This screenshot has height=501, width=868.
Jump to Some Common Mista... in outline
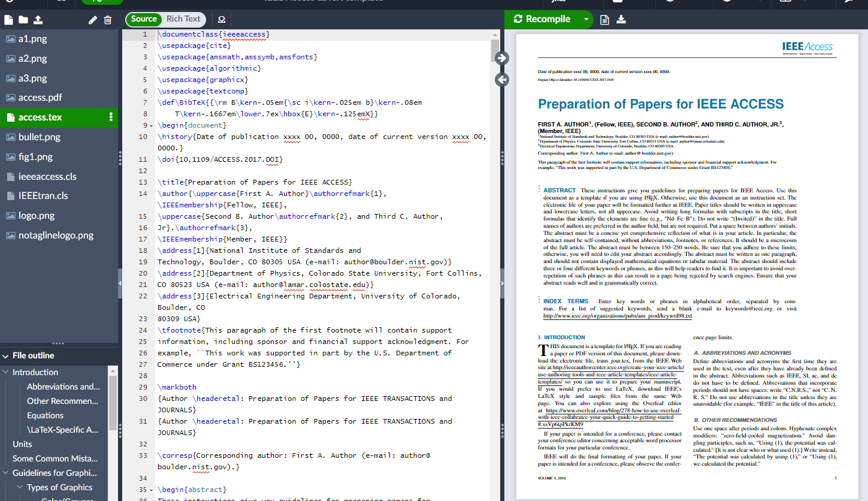56,458
